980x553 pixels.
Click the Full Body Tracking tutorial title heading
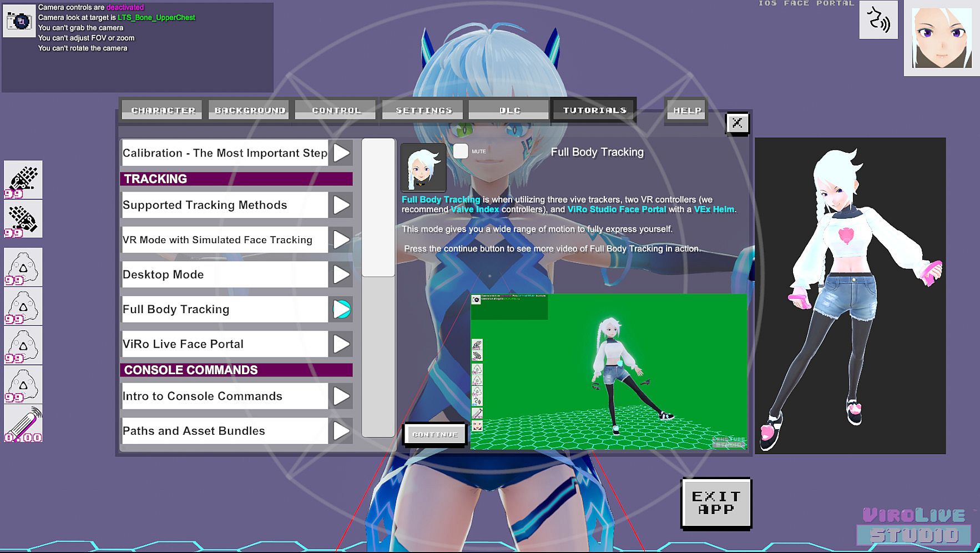(597, 152)
